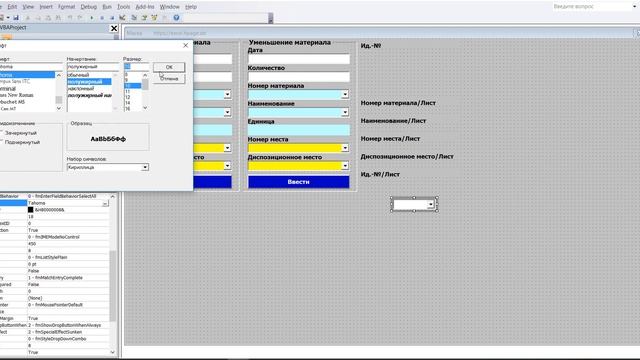Image resolution: width=640 pixels, height=360 pixels.
Task: Open Object Browser via its toolbar icon
Action: coord(154,18)
